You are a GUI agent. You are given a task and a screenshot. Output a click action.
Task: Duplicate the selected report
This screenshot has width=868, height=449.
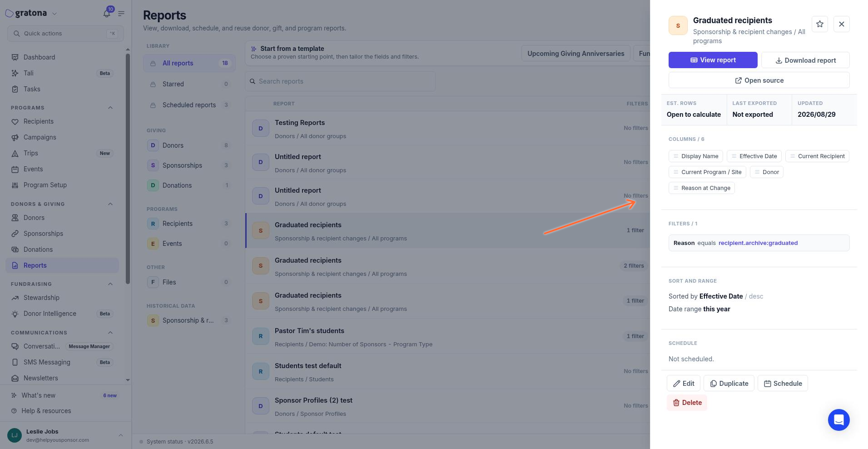click(x=729, y=384)
